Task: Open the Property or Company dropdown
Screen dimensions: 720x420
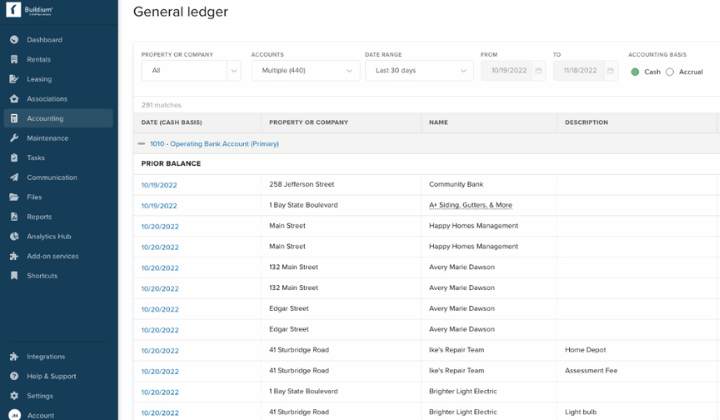Action: tap(190, 71)
